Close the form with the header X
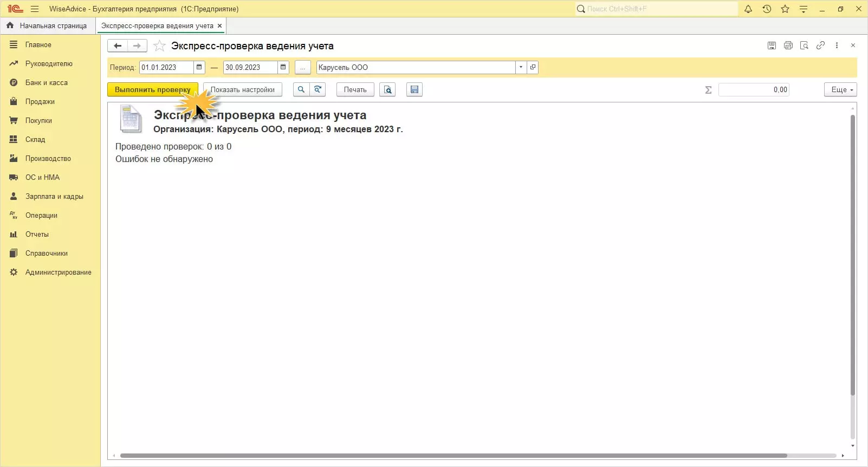Viewport: 868px width, 467px height. (853, 46)
